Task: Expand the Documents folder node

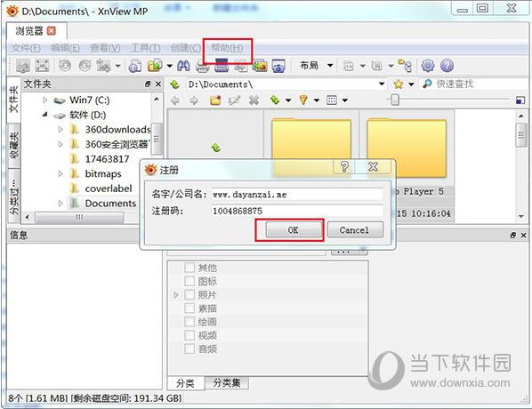Action: (60, 203)
